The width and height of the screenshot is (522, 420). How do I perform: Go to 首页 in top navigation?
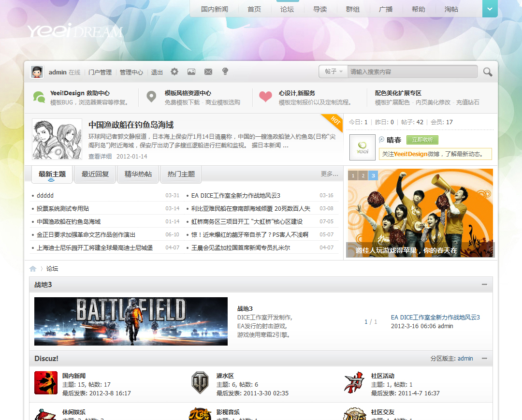tap(254, 9)
